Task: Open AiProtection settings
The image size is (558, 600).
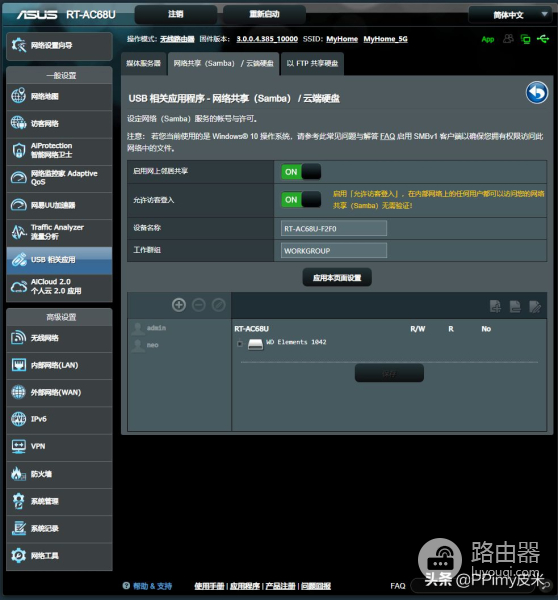Action: (59, 151)
